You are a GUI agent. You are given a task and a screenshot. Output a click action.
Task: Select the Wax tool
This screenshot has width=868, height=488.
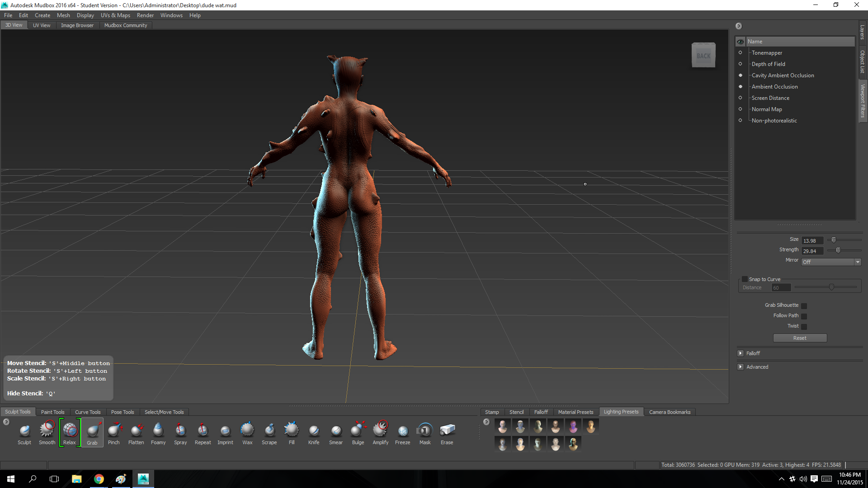pyautogui.click(x=247, y=433)
